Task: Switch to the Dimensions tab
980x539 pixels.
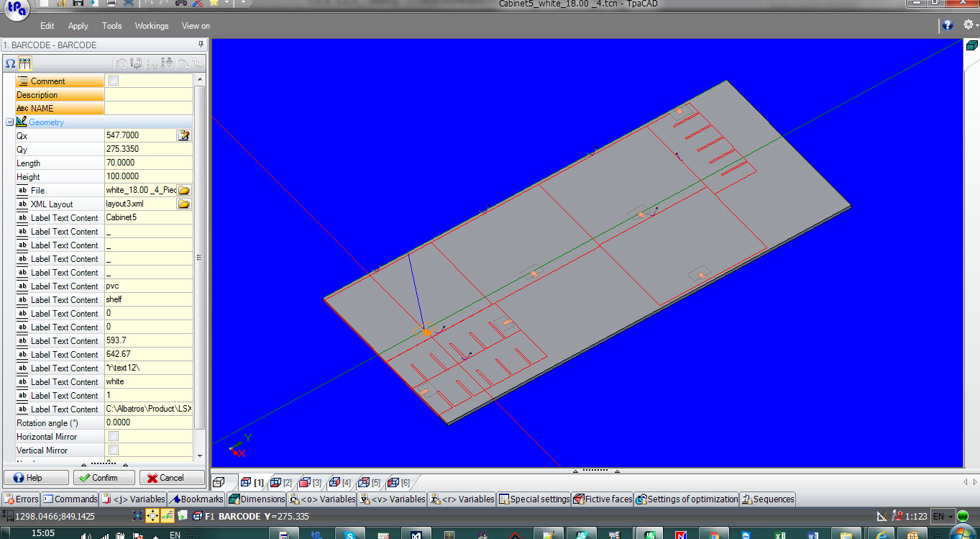Action: 257,499
